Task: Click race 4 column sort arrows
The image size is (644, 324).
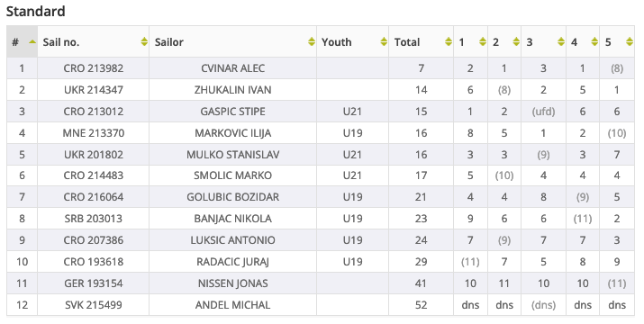Action: [x=594, y=42]
